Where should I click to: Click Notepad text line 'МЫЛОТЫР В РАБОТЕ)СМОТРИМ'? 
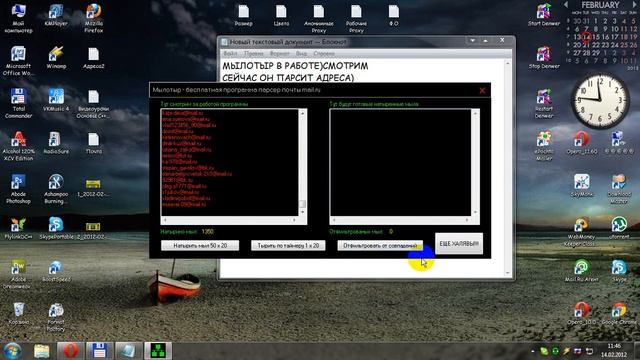coord(295,66)
